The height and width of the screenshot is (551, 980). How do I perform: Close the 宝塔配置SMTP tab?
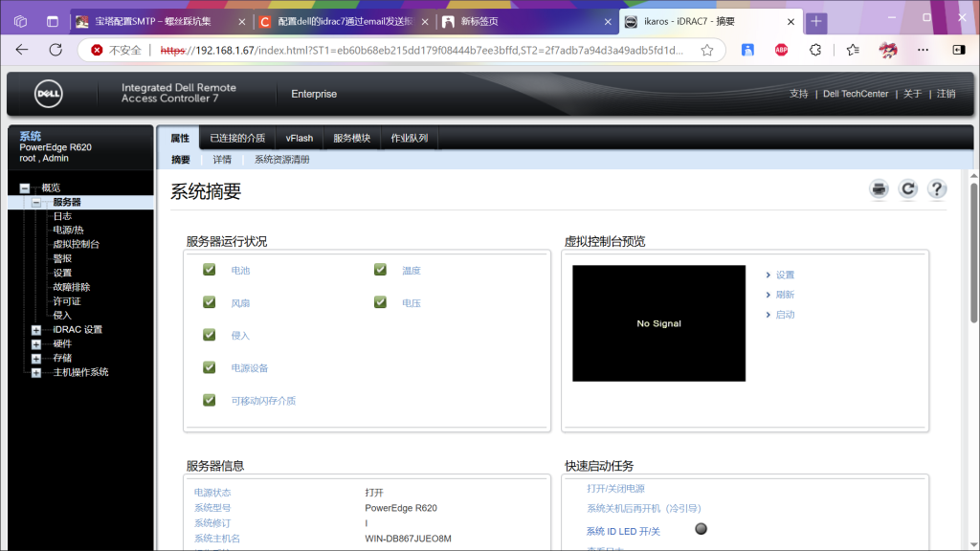point(242,22)
